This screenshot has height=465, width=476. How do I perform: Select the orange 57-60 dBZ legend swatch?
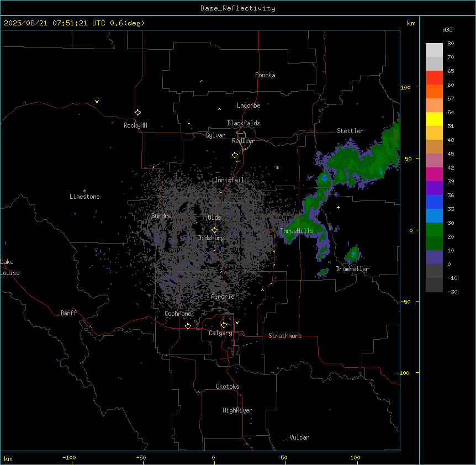tap(434, 91)
